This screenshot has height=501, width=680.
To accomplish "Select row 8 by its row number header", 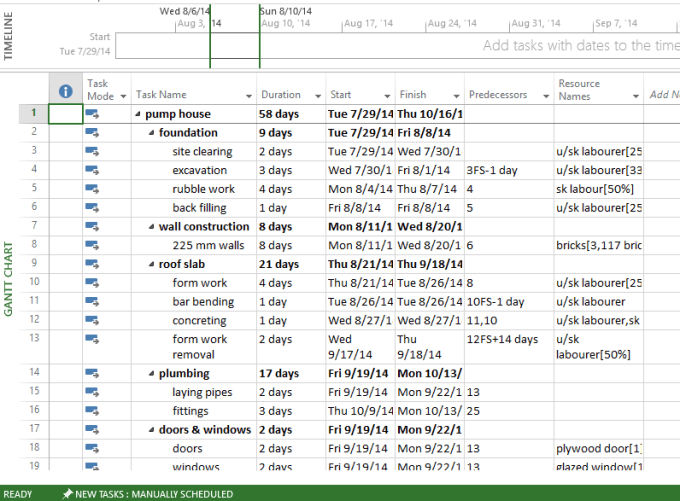I will point(34,245).
